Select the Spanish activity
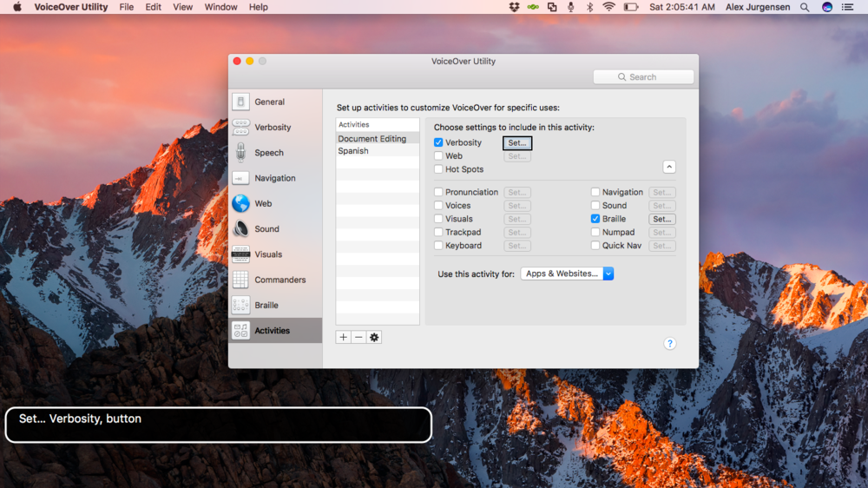Screen dimensions: 868x488 click(x=378, y=151)
